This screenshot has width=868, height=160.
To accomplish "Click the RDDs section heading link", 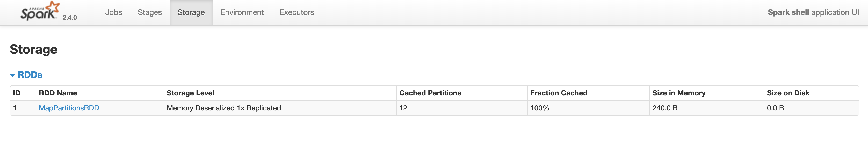I will click(30, 75).
